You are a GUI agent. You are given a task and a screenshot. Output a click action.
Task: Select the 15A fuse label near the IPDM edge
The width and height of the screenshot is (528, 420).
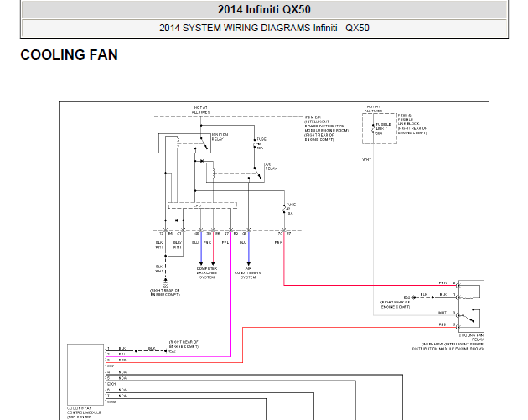point(291,209)
